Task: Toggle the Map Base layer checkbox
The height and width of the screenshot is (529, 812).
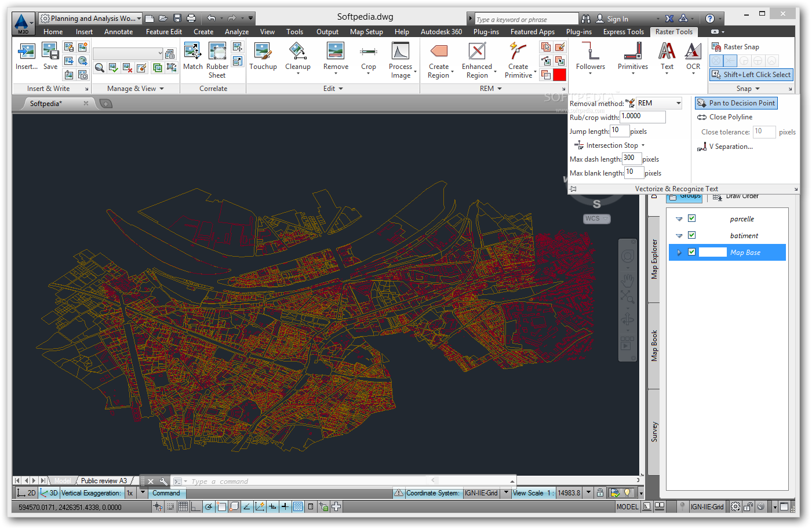Action: pos(691,252)
